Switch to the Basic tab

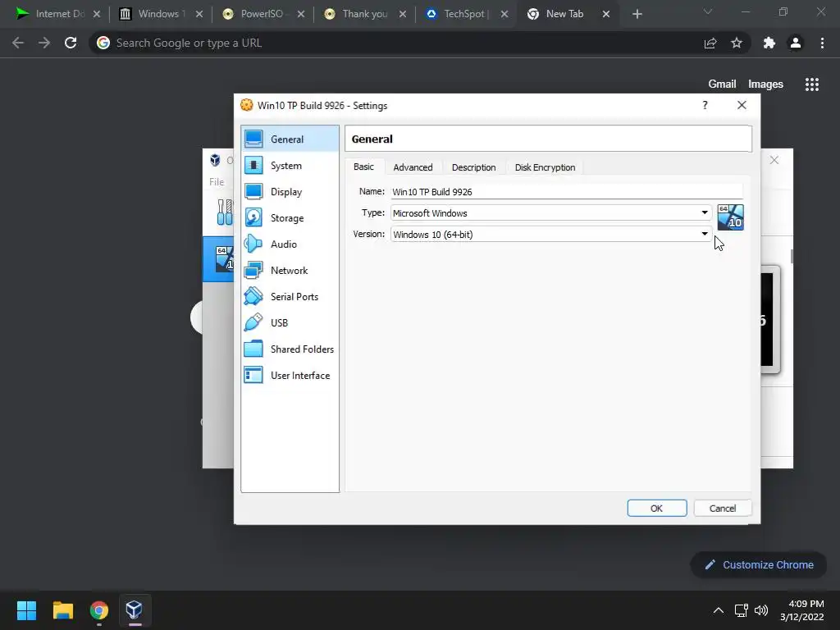coord(363,167)
